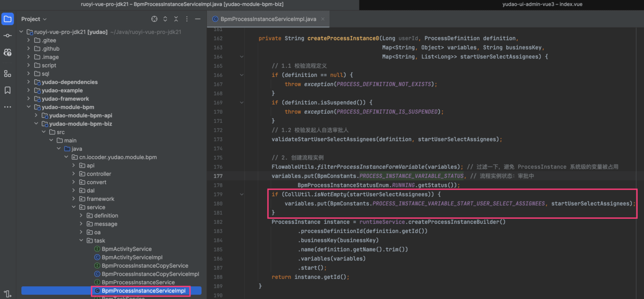Click Select Opened File crosshair icon

(154, 19)
